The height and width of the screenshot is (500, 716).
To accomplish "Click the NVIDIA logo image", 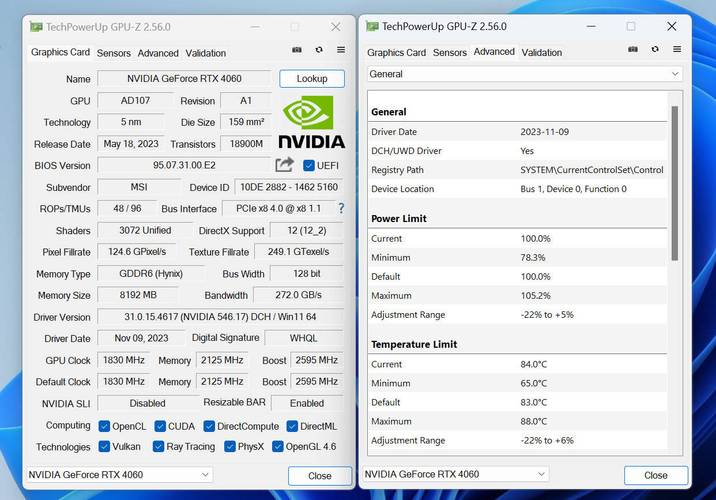I will (x=312, y=122).
